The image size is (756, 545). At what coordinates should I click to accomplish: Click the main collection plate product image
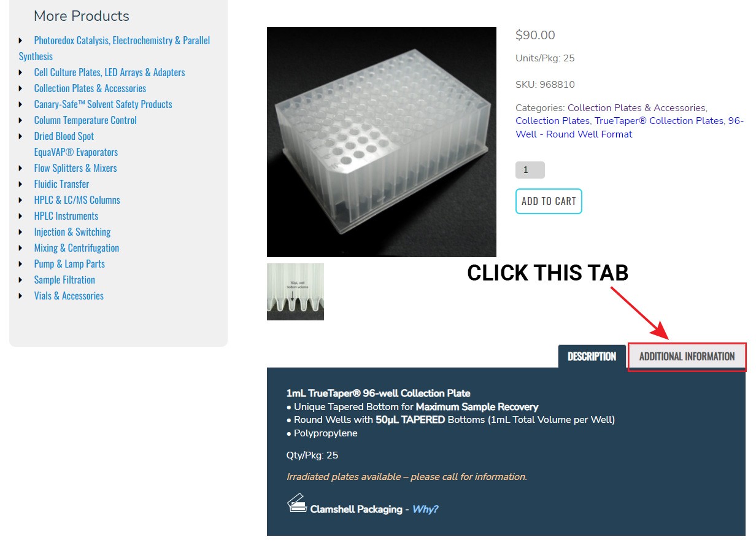pyautogui.click(x=382, y=142)
